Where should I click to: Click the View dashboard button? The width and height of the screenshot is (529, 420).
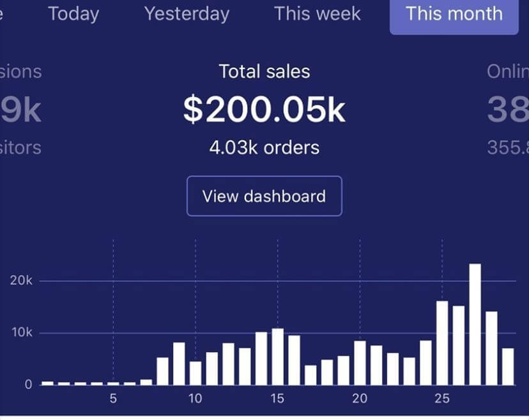pyautogui.click(x=264, y=196)
